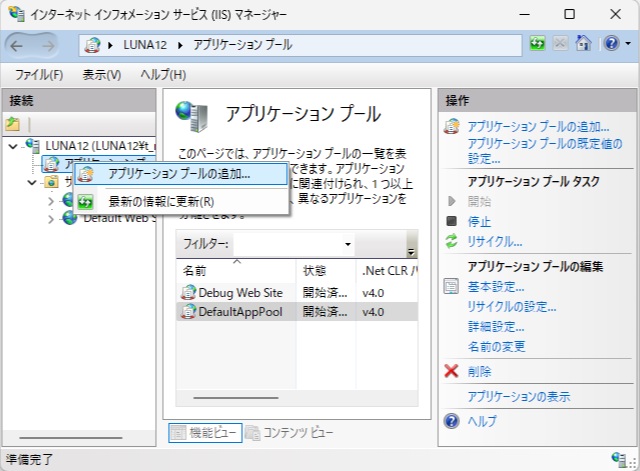Click the green recycle arrows icon

pyautogui.click(x=451, y=241)
